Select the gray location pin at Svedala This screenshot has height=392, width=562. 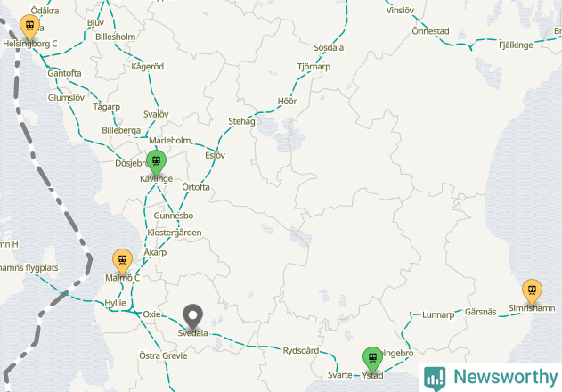193,317
